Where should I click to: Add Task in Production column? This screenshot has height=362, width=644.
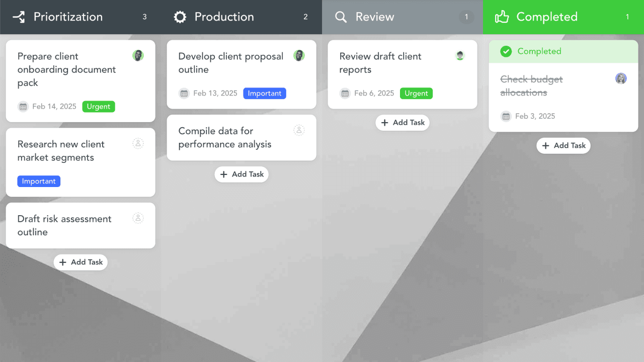pyautogui.click(x=242, y=174)
